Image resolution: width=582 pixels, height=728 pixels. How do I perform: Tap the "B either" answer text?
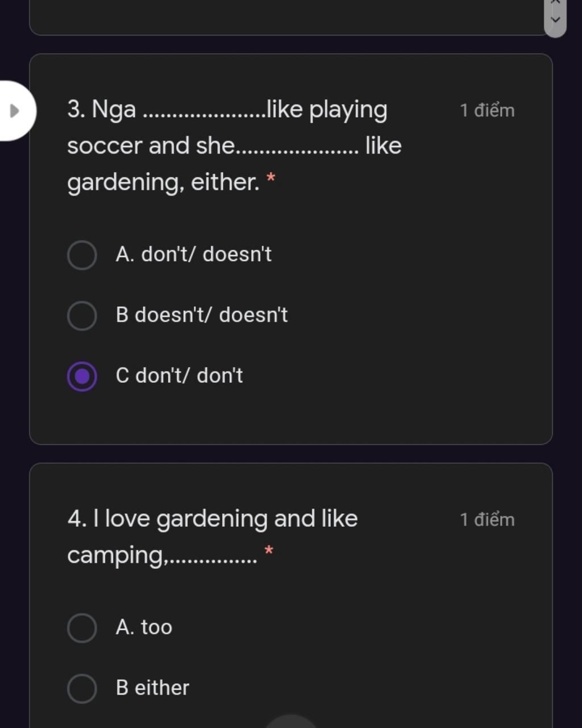[x=152, y=688]
